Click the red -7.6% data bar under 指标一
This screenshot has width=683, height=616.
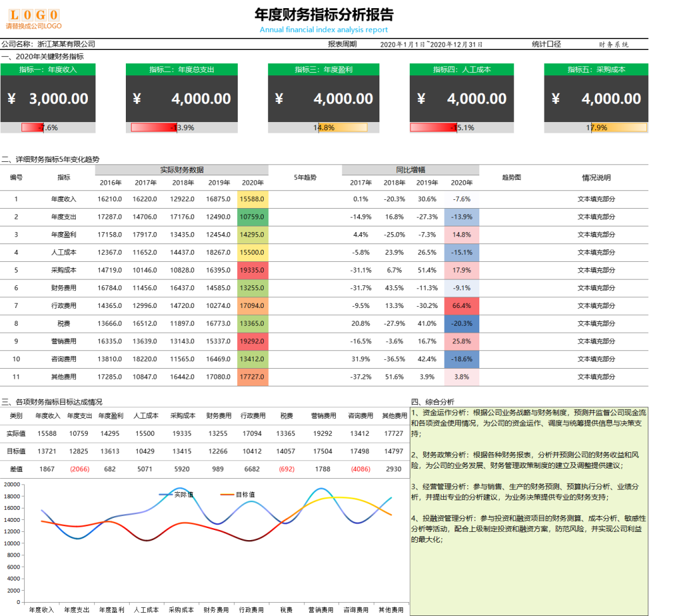click(33, 128)
